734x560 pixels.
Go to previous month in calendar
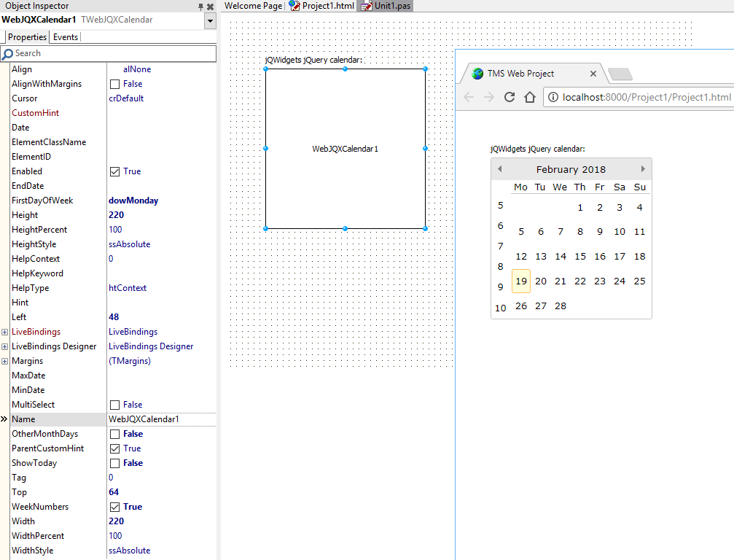click(499, 169)
